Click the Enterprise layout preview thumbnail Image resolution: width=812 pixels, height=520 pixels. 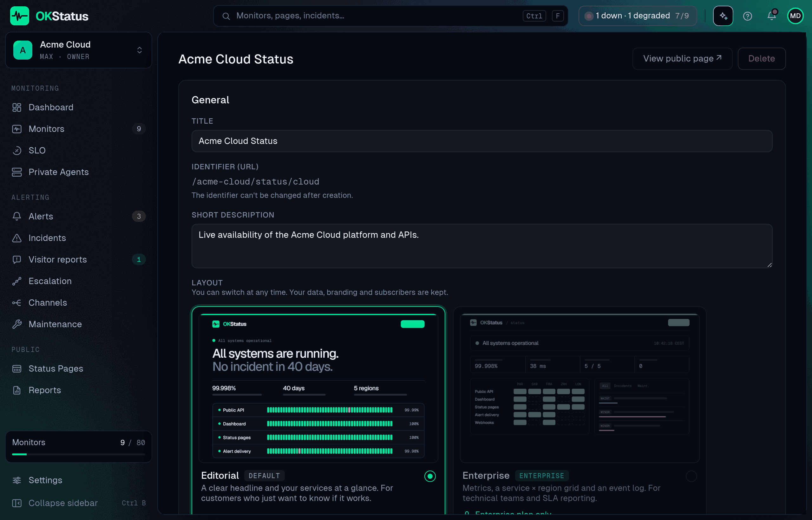point(580,388)
